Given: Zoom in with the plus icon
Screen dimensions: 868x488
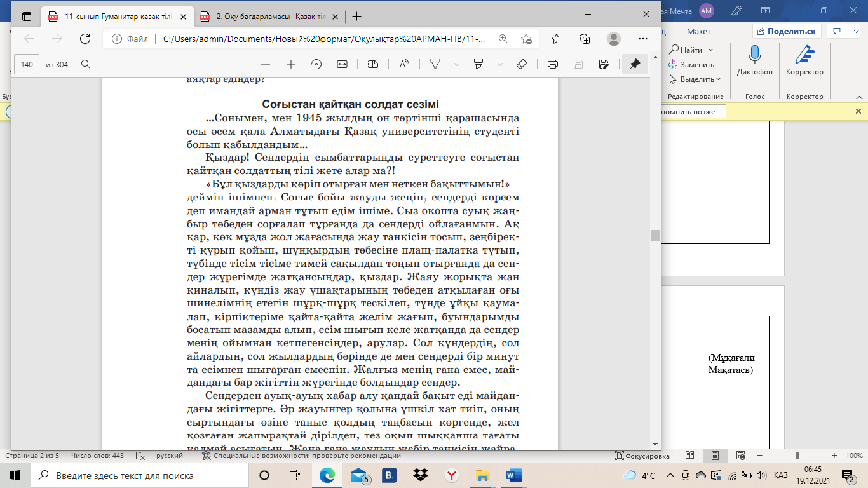Looking at the screenshot, I should [x=291, y=64].
